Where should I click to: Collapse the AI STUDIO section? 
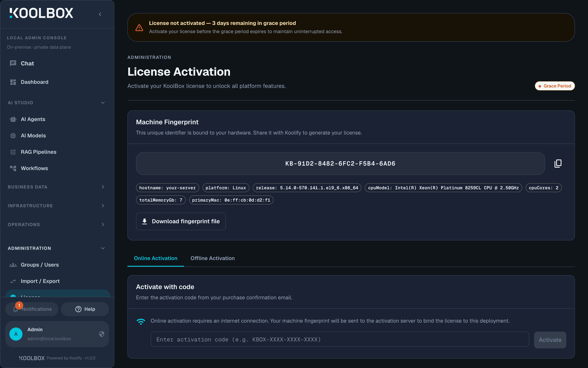point(103,103)
